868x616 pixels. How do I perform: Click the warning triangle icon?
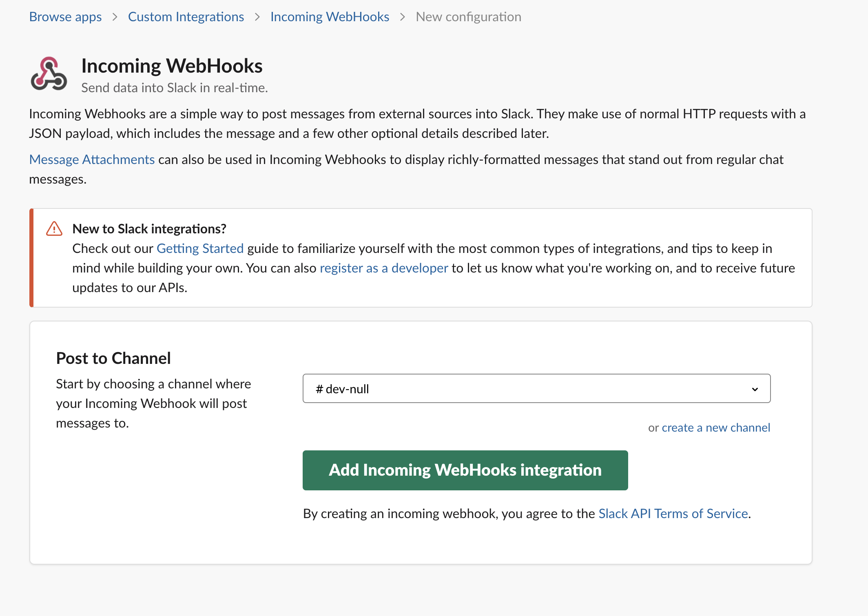pos(54,229)
